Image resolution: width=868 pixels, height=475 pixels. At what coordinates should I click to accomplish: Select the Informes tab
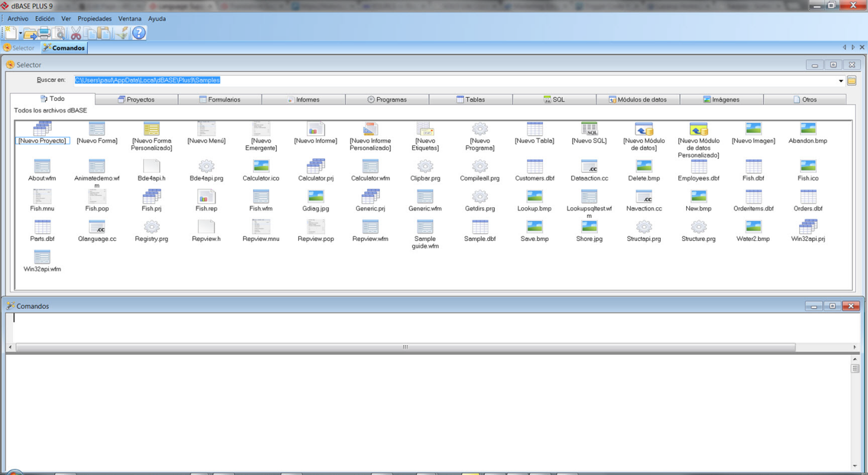[x=304, y=100]
